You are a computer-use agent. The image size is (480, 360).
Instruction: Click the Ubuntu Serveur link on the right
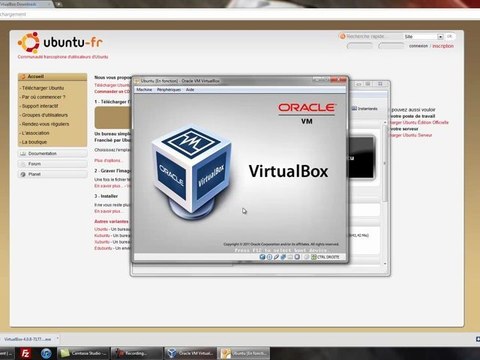pos(410,135)
